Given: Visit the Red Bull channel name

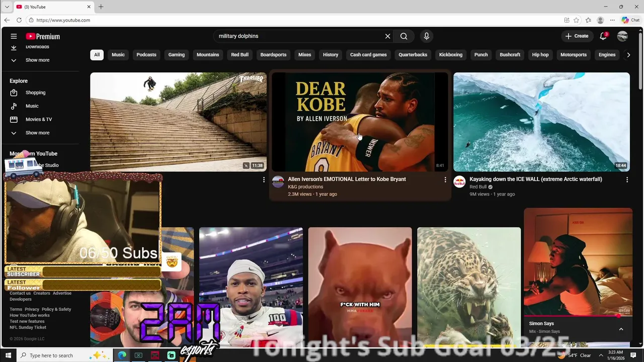Looking at the screenshot, I should point(478,187).
